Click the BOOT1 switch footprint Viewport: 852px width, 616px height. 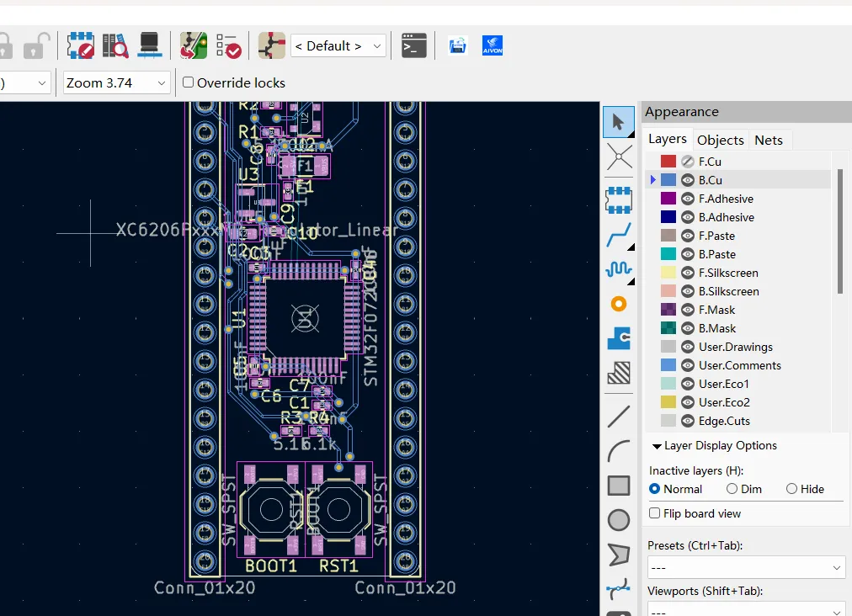271,509
